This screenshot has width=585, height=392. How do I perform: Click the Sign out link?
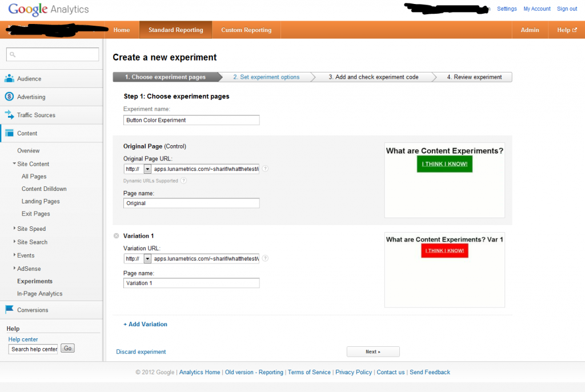[x=567, y=9]
